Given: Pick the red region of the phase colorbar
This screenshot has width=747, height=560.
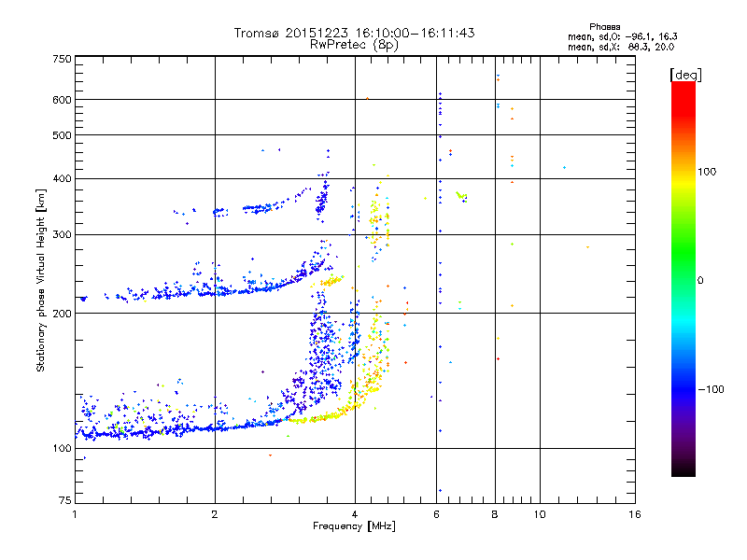Looking at the screenshot, I should pyautogui.click(x=684, y=98).
